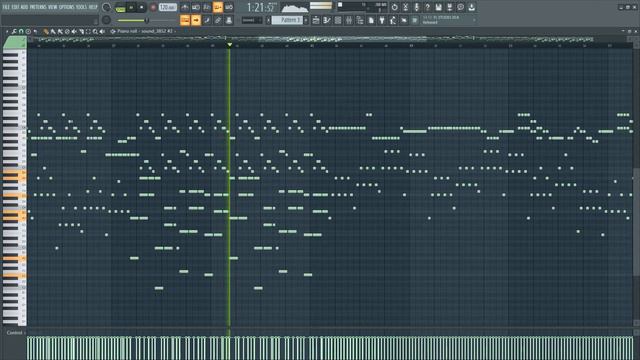Image resolution: width=640 pixels, height=360 pixels.
Task: Open the Control event lane selector
Action: tap(15, 333)
